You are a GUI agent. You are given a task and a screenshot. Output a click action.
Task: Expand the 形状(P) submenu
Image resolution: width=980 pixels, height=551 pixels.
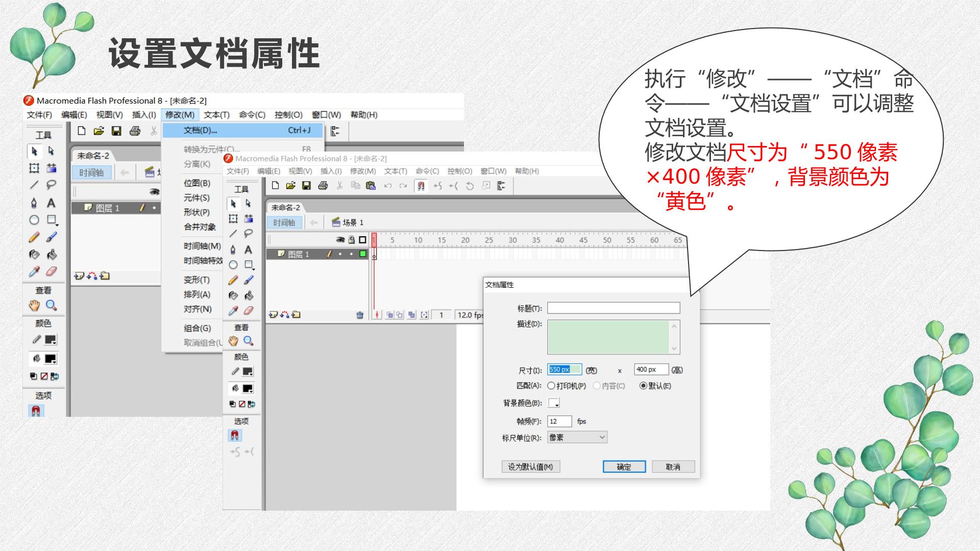coord(197,212)
